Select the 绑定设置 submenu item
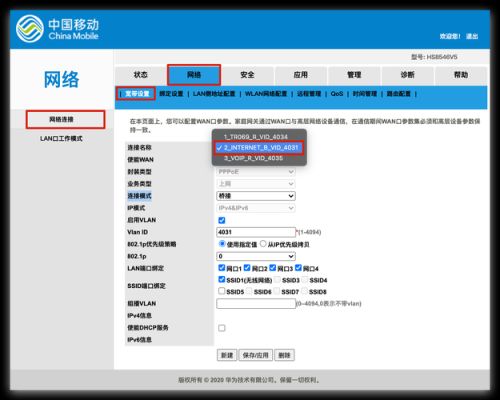The width and height of the screenshot is (500, 400). point(171,94)
